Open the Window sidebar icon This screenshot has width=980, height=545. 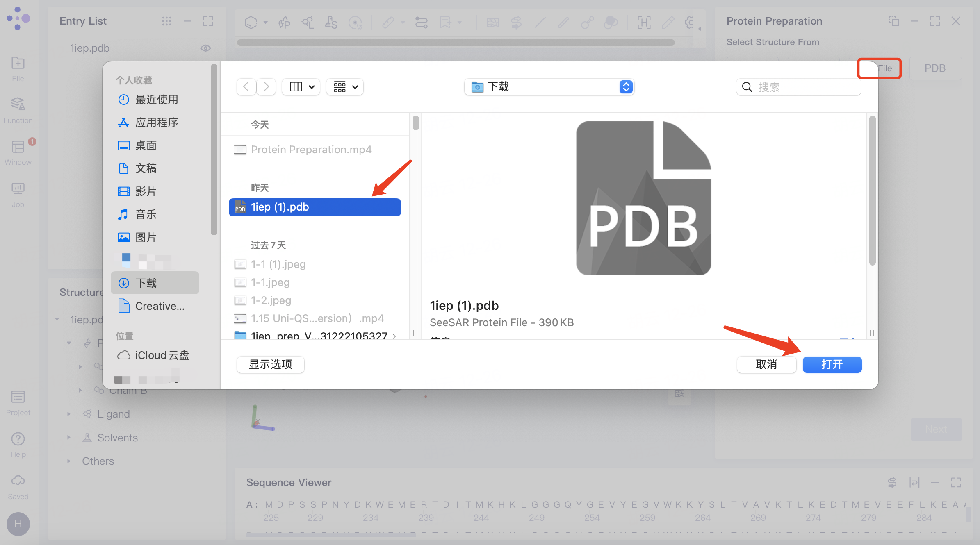tap(18, 147)
